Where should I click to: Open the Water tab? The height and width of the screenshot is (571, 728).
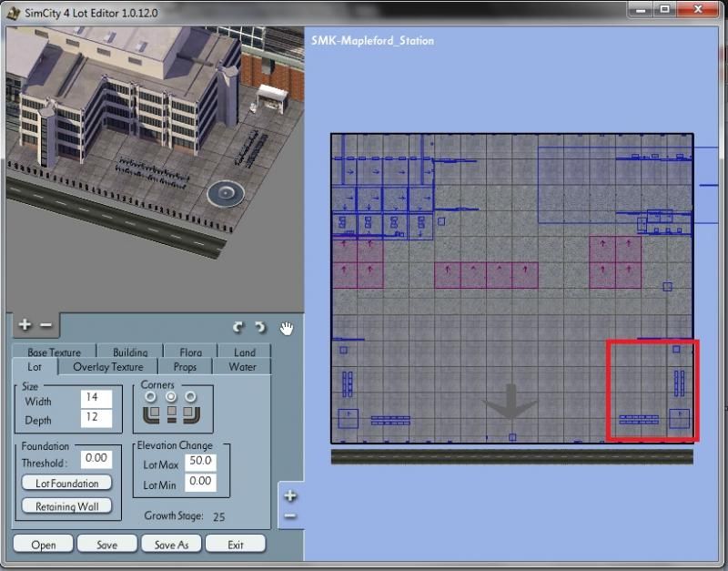pyautogui.click(x=242, y=367)
